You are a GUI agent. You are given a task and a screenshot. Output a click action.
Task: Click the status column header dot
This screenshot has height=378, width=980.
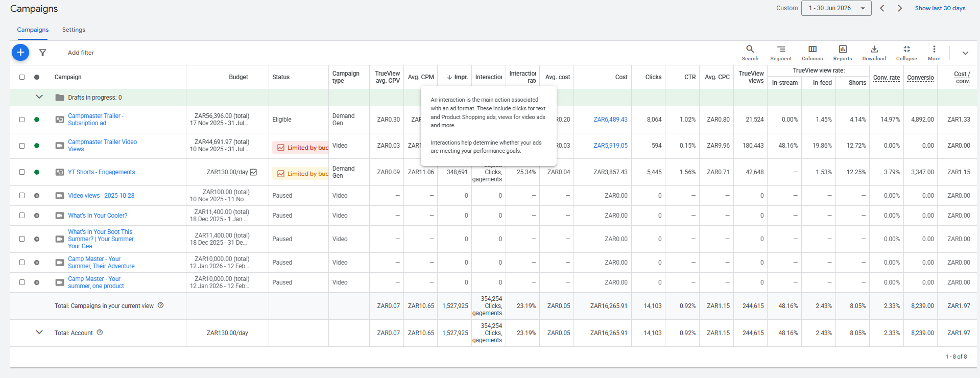(37, 77)
